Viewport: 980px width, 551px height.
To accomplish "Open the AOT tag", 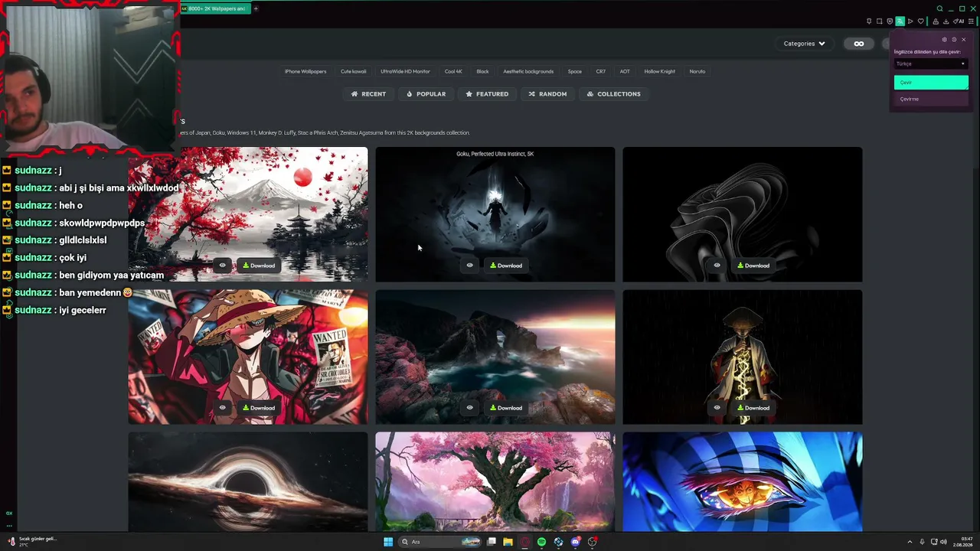I will (x=625, y=71).
